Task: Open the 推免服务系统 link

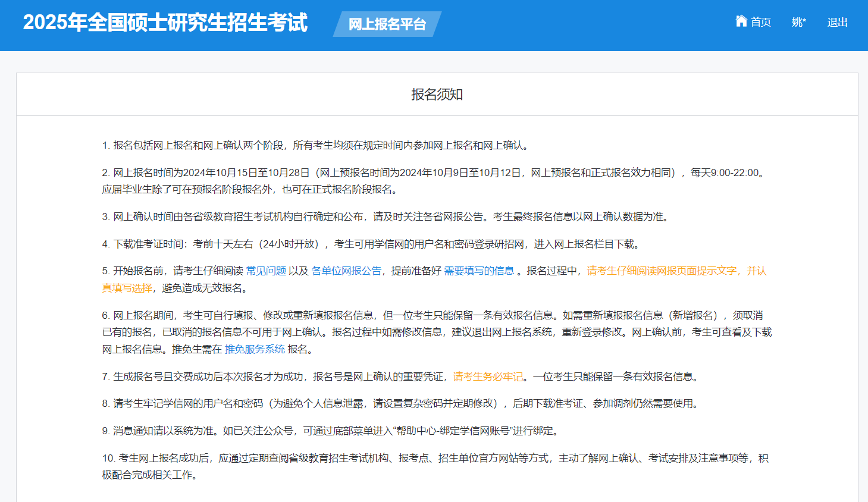Action: tap(255, 349)
